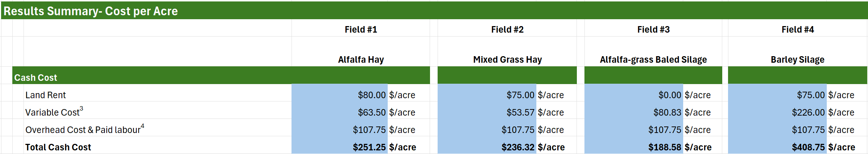Select Field #2 Land Rent value $75.00
Viewport: 868px width, 154px height.
(x=487, y=95)
